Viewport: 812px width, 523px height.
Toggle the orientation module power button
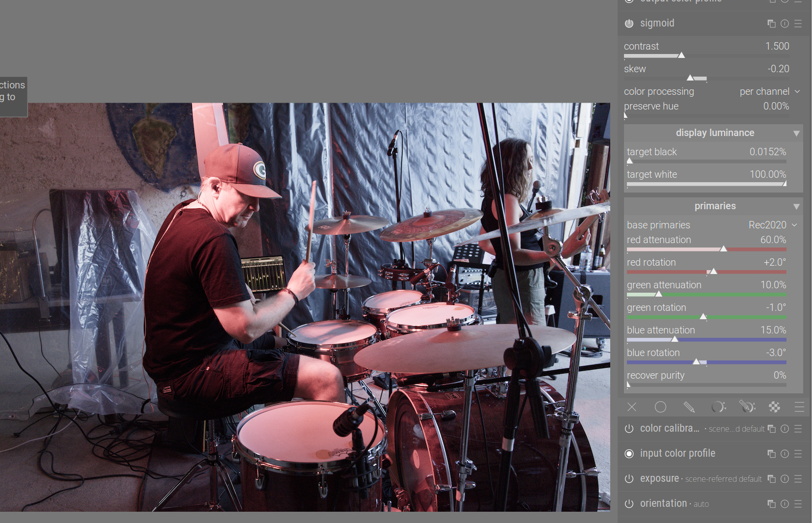tap(629, 504)
